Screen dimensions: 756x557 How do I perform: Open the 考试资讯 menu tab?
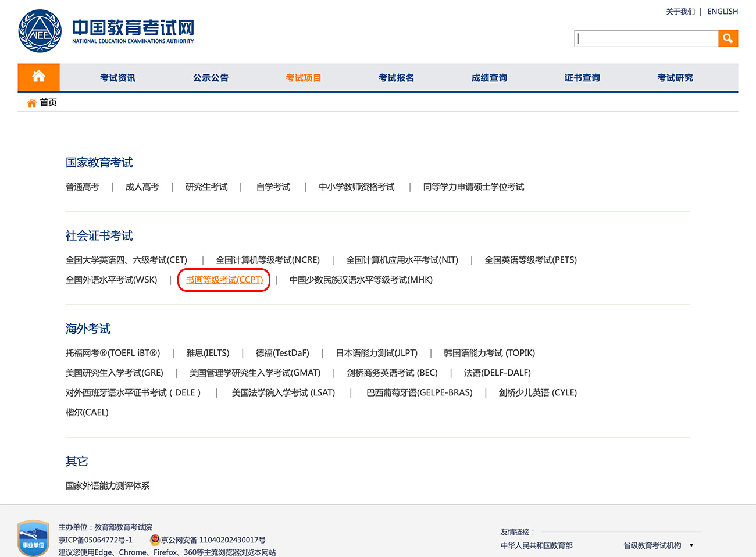click(x=117, y=78)
